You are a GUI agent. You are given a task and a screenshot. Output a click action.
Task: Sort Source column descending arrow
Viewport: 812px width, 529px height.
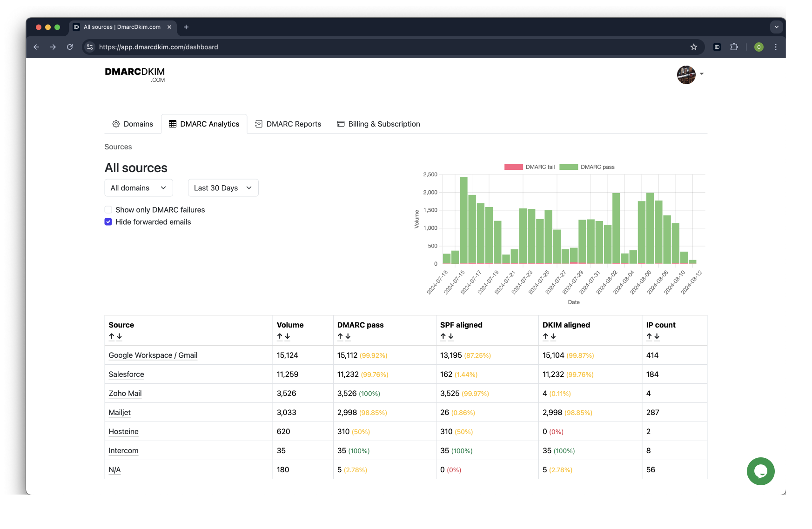tap(119, 336)
